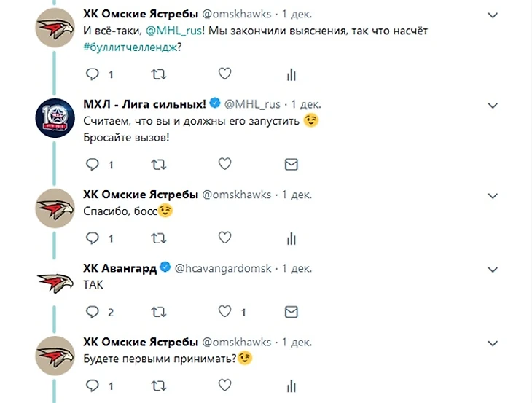Click the ХК Авангард hawk logo avatar
Screen dimensions: 532x403
pos(55,282)
